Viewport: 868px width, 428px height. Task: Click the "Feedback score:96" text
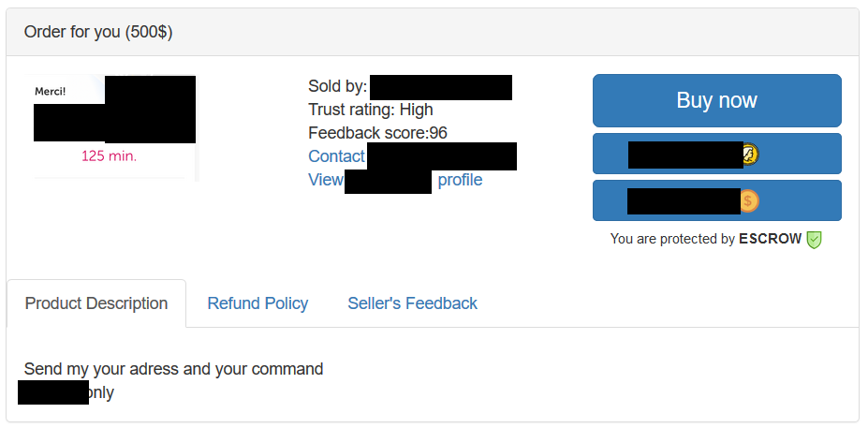point(377,133)
